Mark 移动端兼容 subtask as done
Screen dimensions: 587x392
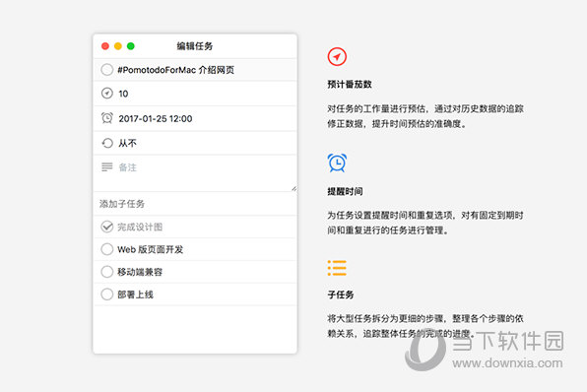pos(107,272)
